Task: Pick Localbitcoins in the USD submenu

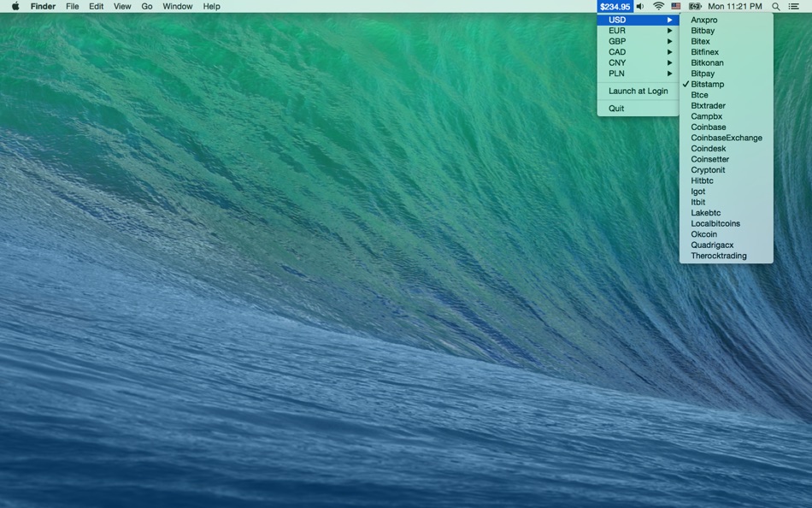Action: click(x=726, y=223)
